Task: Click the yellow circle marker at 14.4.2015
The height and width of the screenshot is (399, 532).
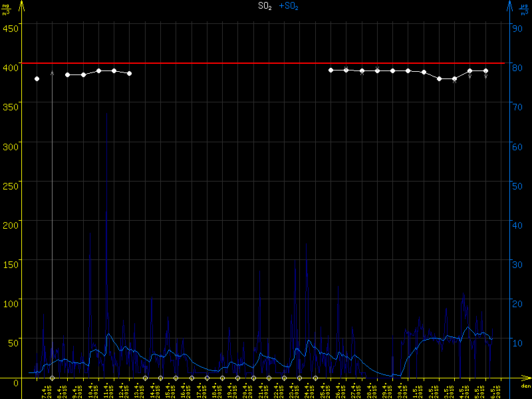Action: (x=145, y=378)
